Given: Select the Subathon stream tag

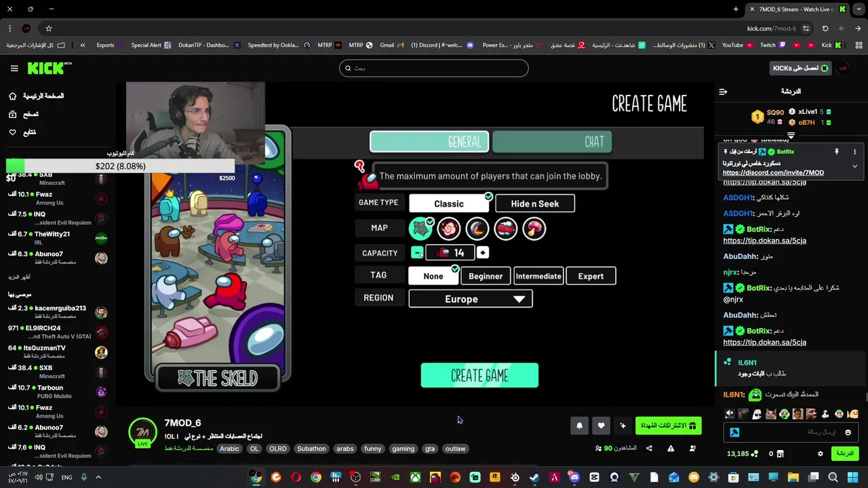Looking at the screenshot, I should click(311, 449).
